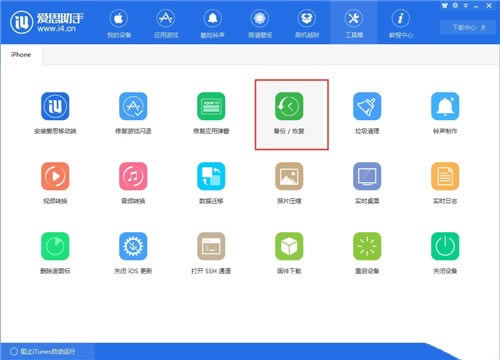
Task: Open the download center button
Action: click(x=468, y=27)
